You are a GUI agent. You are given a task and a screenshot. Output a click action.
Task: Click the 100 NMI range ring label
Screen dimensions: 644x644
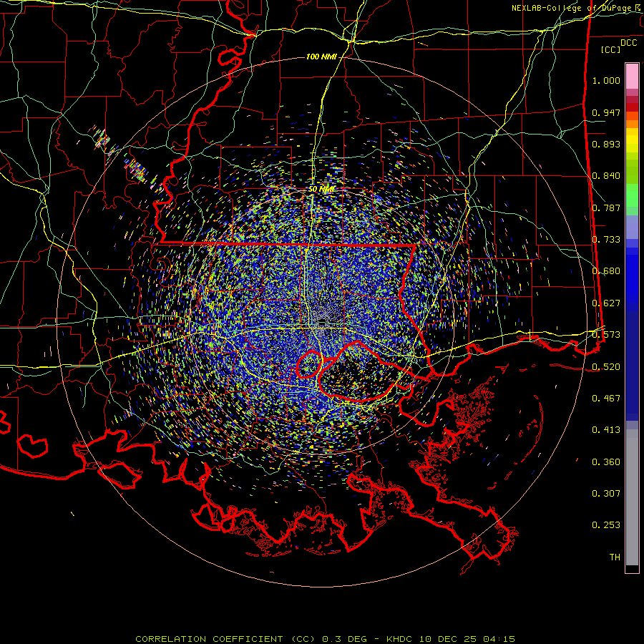click(x=321, y=57)
